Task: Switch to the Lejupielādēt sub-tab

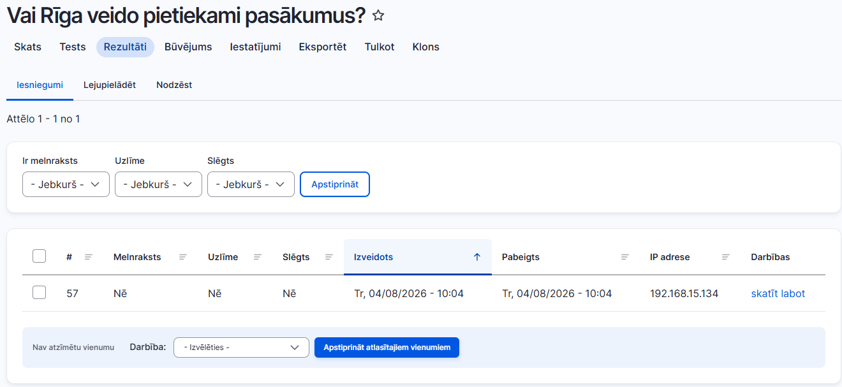Action: pos(110,85)
